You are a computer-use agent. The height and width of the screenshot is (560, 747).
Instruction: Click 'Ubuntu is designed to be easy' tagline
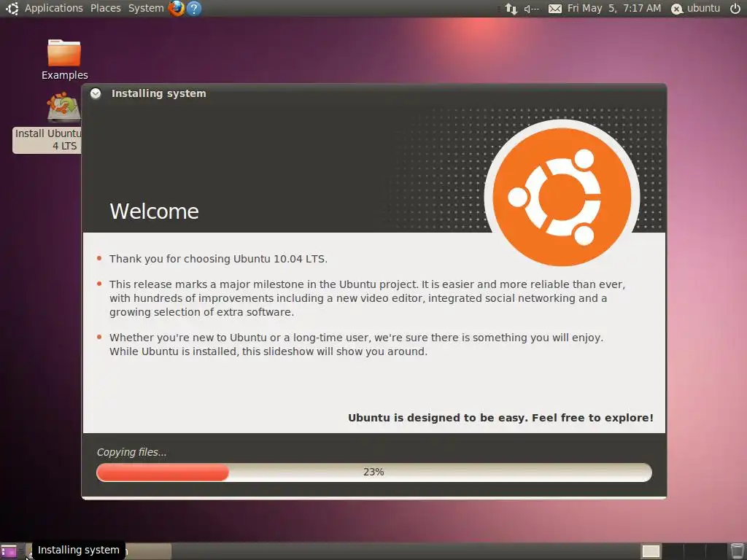[x=500, y=418]
